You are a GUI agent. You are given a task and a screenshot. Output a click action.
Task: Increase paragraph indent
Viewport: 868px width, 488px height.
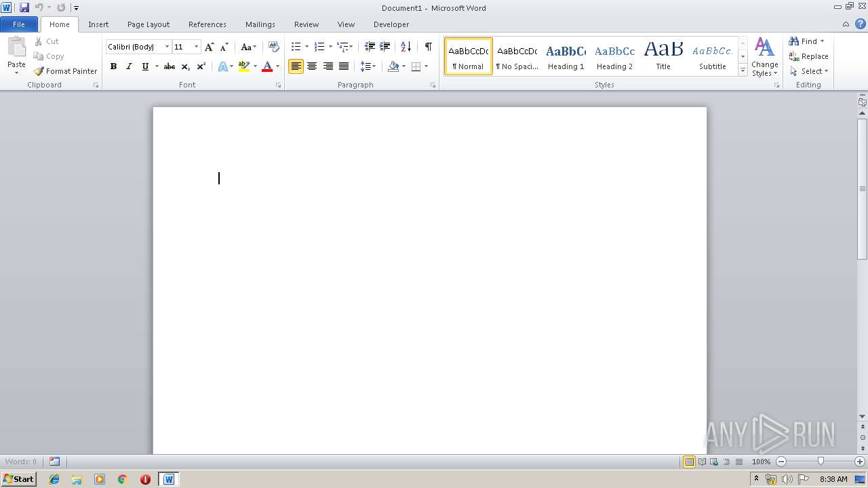tap(385, 47)
